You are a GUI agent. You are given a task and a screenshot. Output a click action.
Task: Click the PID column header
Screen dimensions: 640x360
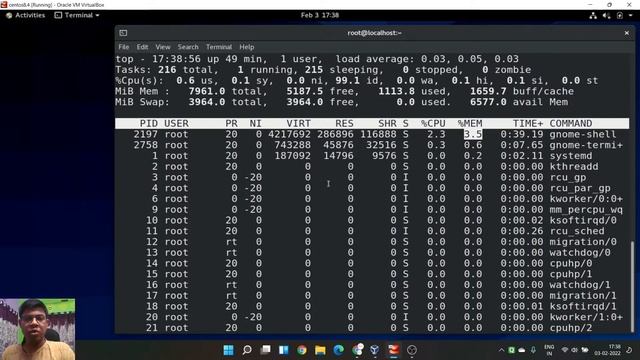point(149,123)
